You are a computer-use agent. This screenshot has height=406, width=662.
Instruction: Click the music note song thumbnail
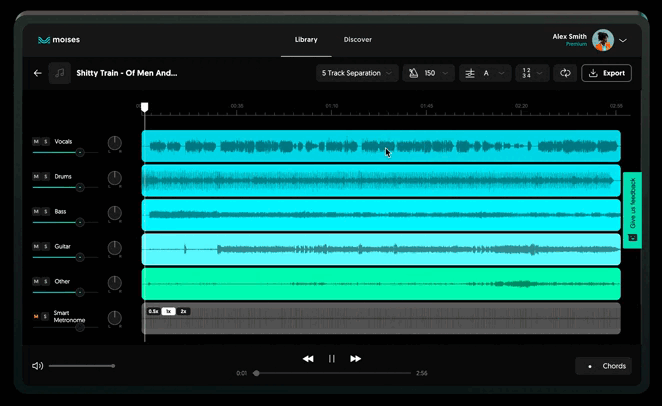pyautogui.click(x=60, y=73)
